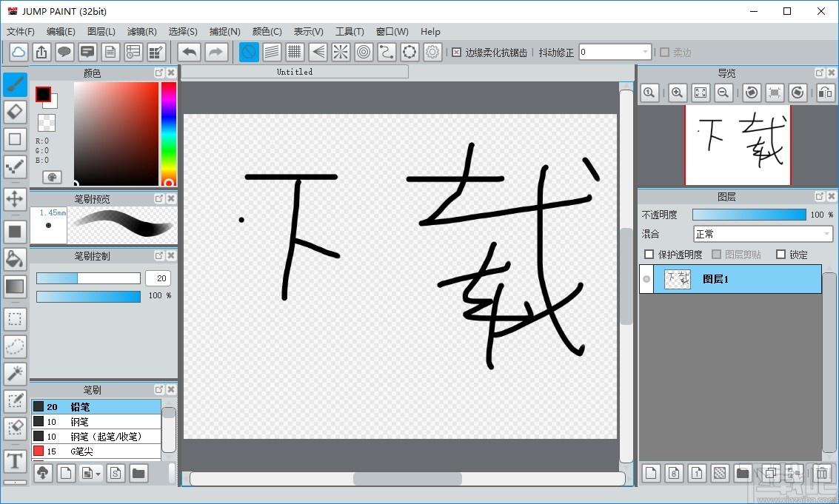The image size is (839, 504).
Task: Open the 抖动修正 value dropdown
Action: click(x=645, y=53)
